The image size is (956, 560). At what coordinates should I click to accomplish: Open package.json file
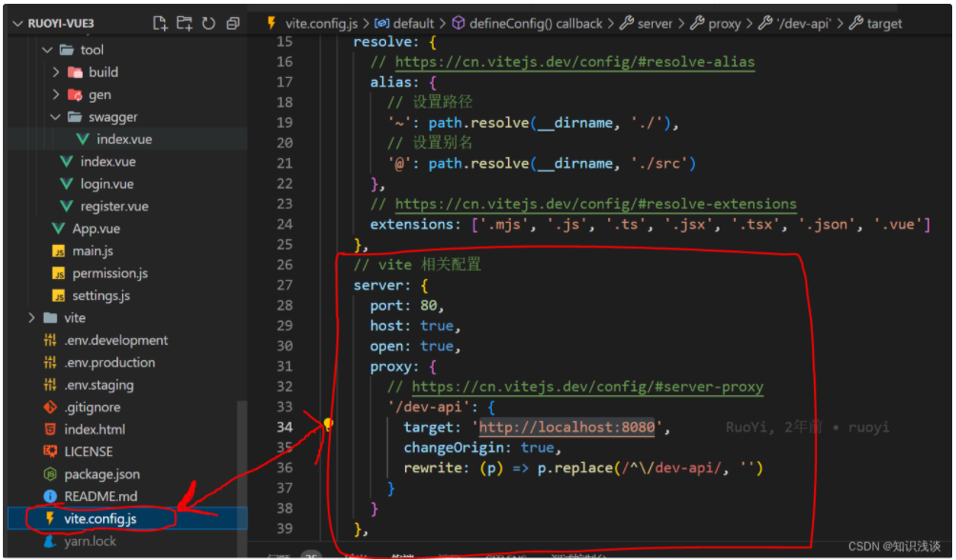[102, 474]
